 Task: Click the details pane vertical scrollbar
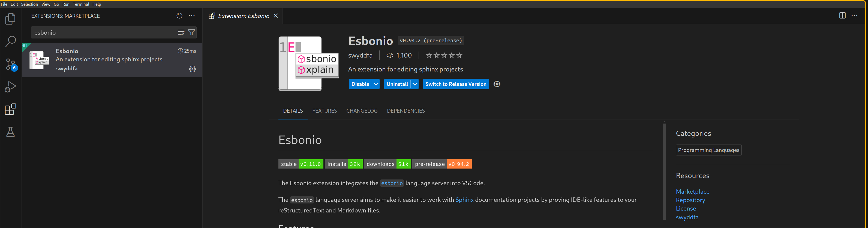coord(664,172)
